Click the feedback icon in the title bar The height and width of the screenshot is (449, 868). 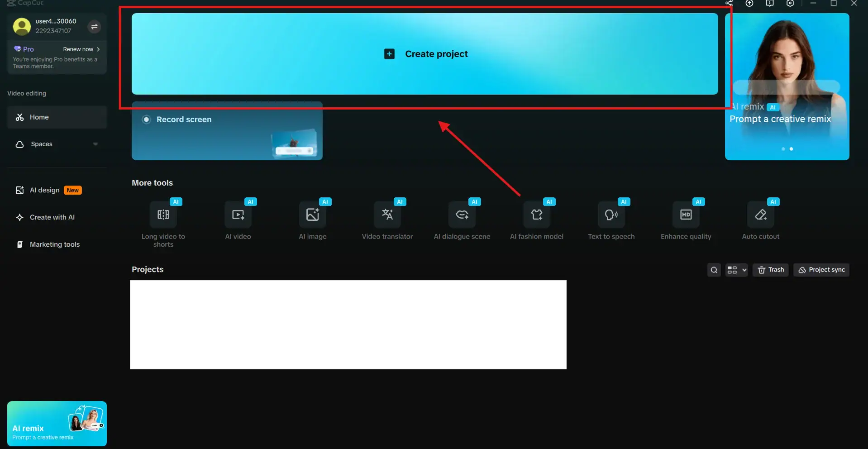coord(770,4)
